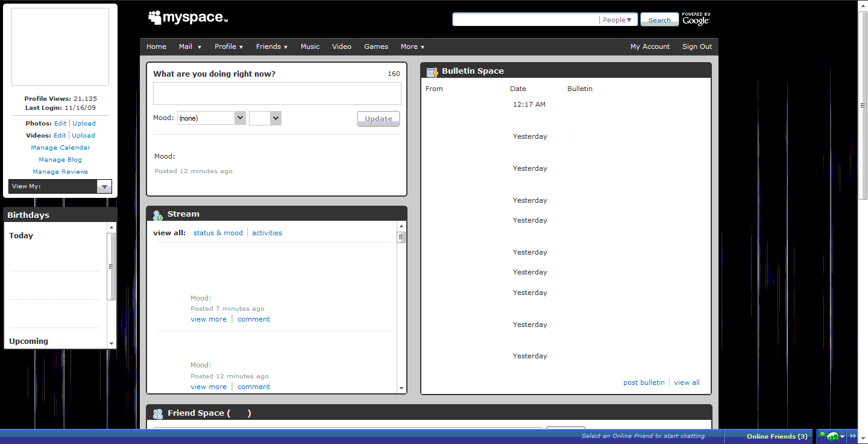The image size is (868, 444).
Task: Click the Birthdays panel scroll down arrow
Action: click(111, 344)
